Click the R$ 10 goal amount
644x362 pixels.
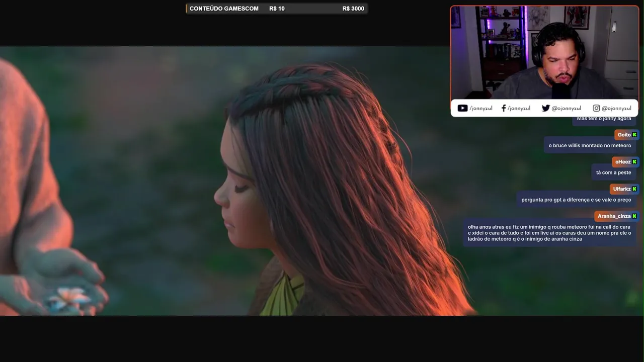click(277, 9)
